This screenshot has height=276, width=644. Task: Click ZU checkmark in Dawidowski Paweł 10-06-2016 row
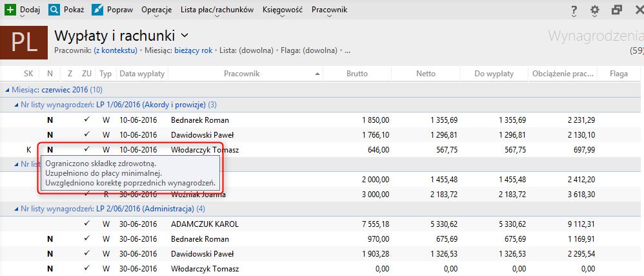[86, 135]
